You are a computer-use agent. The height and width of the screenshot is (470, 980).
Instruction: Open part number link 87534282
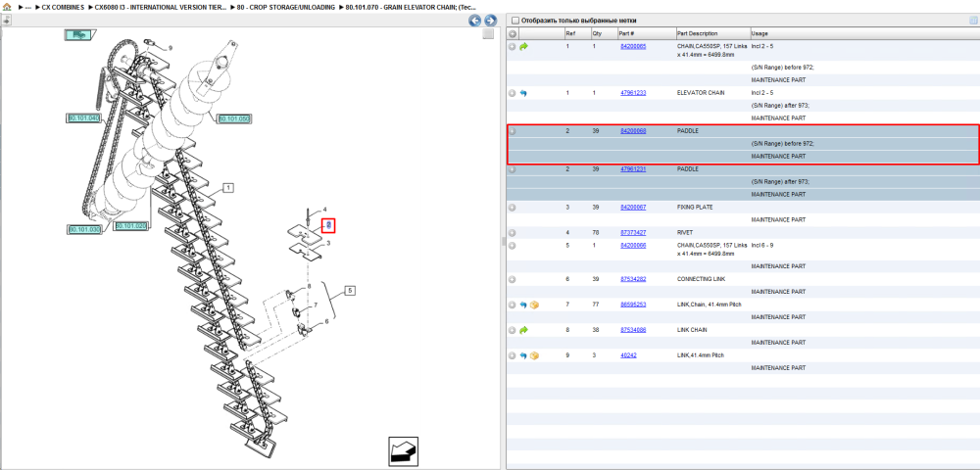[x=632, y=279]
